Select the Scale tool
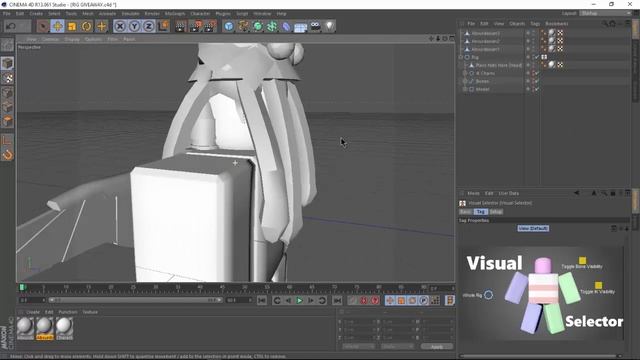 [x=72, y=27]
